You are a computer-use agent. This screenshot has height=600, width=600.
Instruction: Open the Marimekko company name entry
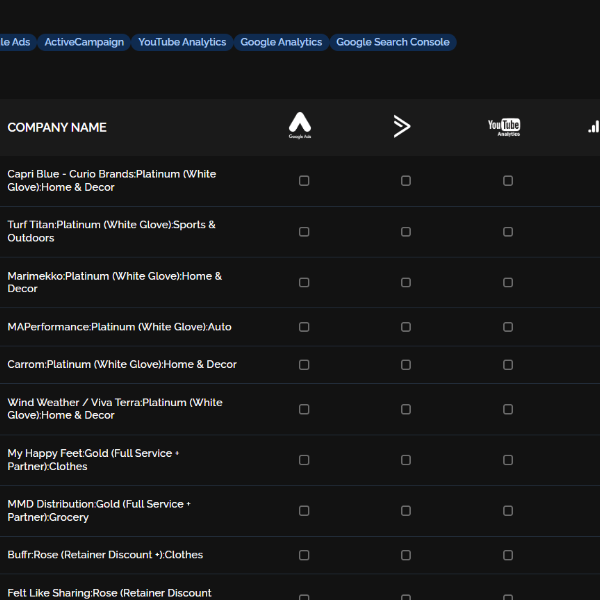point(114,282)
